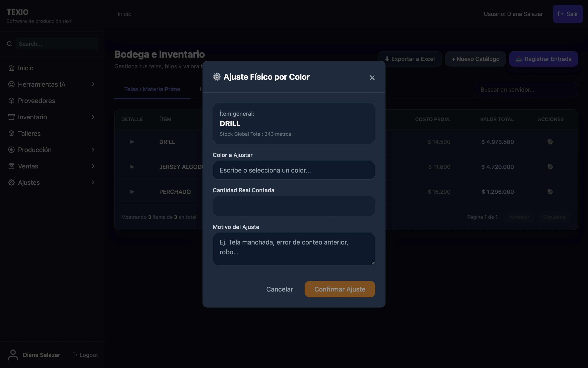Click Registrar Entrada button
588x368 pixels.
pos(543,59)
